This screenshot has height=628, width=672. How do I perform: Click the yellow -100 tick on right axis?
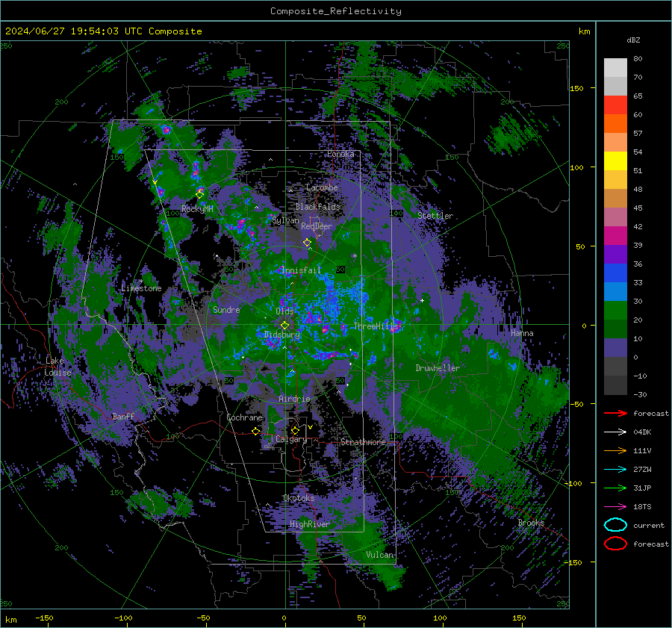point(574,483)
